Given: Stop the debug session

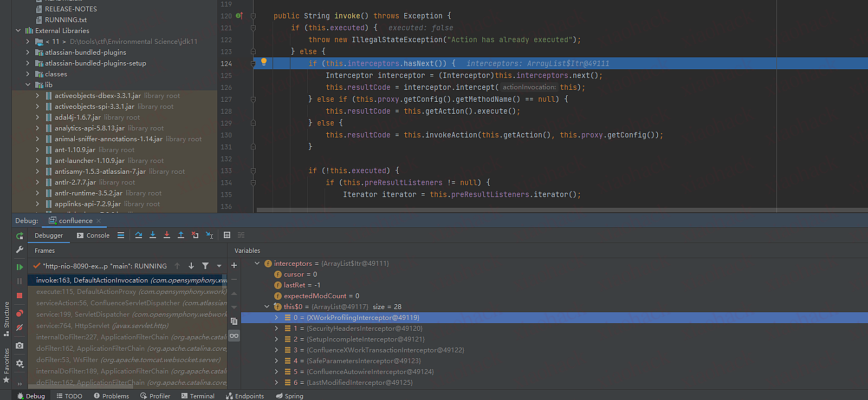Looking at the screenshot, I should (x=20, y=296).
